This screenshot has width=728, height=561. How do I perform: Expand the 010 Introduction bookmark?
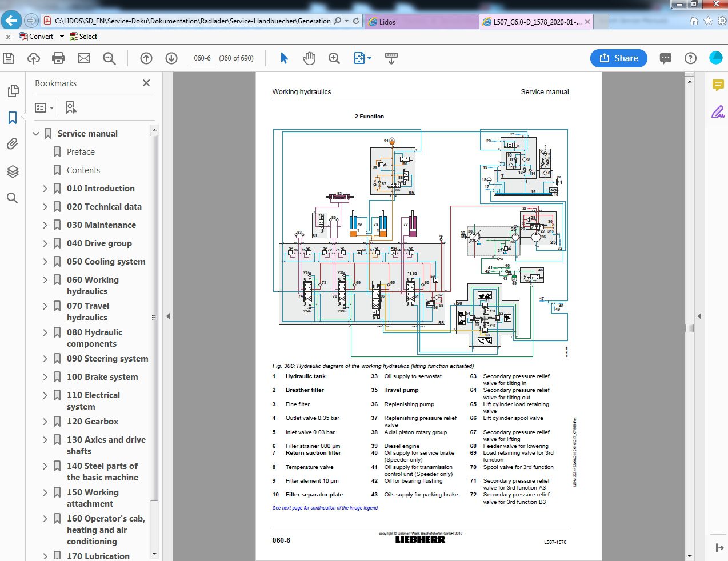(x=45, y=189)
